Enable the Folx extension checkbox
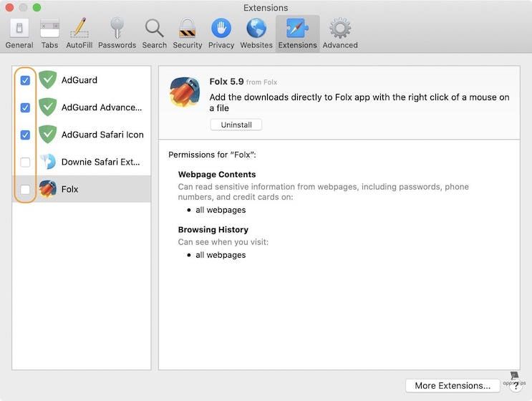Viewport: 532px width, 401px height. 25,189
